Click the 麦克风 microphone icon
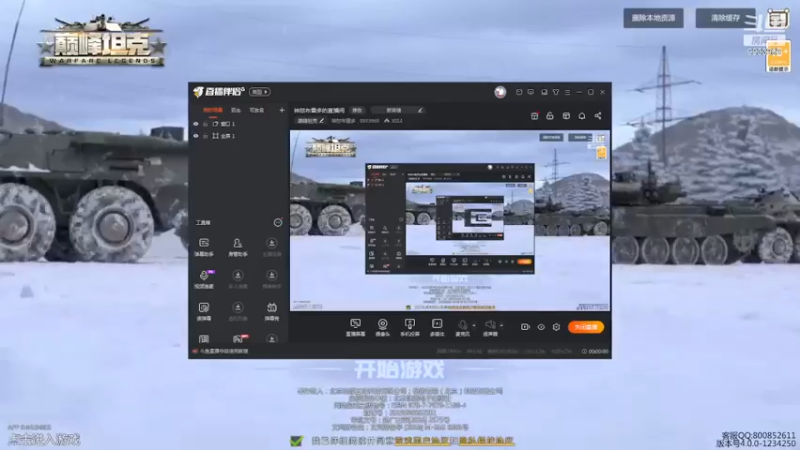Viewport: 800px width, 450px height. [462, 327]
